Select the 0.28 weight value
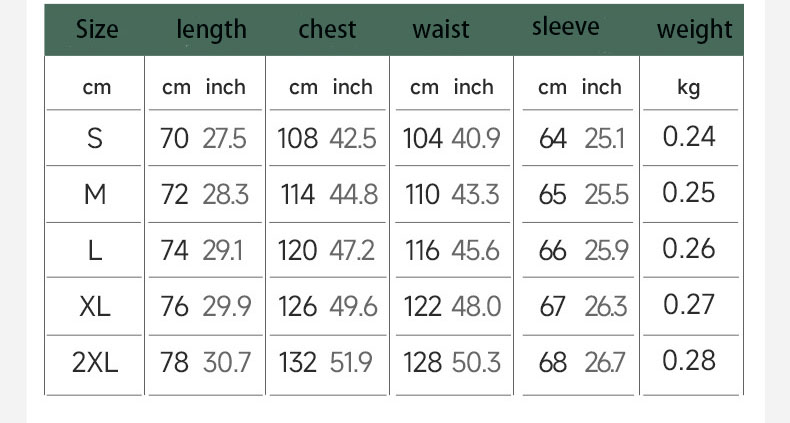The width and height of the screenshot is (790, 423). point(690,361)
